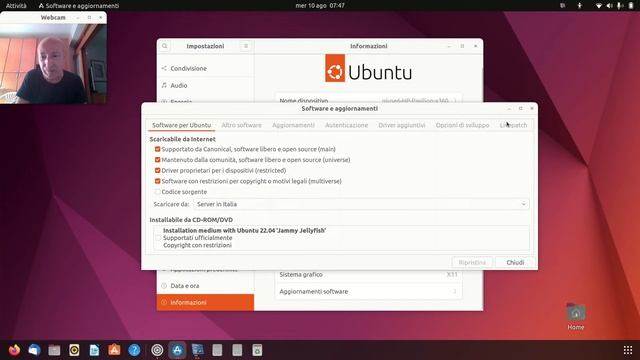Click the screen recorder dock icon
Screen dimensions: 640x360
197,350
